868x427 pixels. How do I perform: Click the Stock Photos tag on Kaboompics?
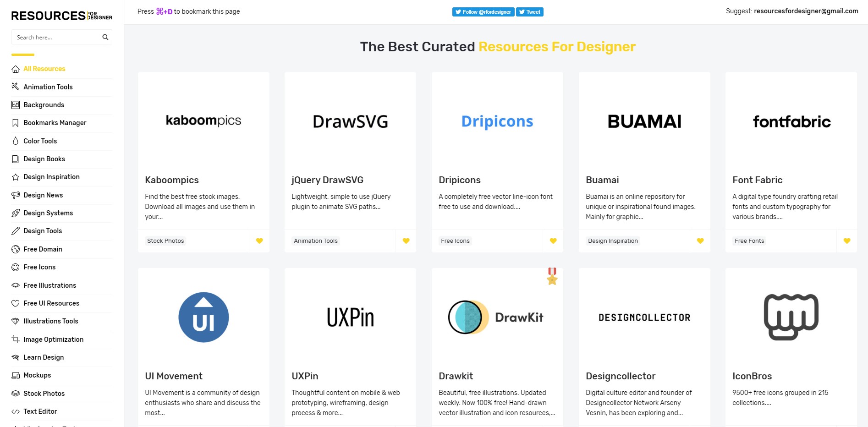(x=165, y=241)
